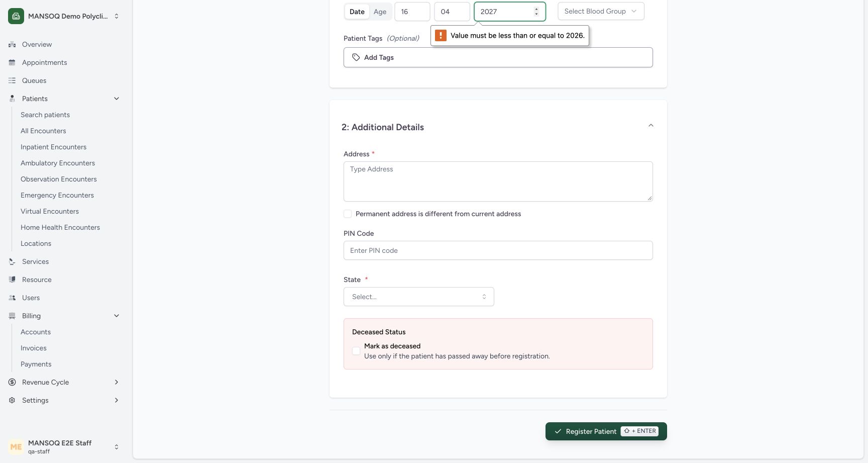868x463 pixels.
Task: Click the Resource sidebar icon
Action: point(12,280)
